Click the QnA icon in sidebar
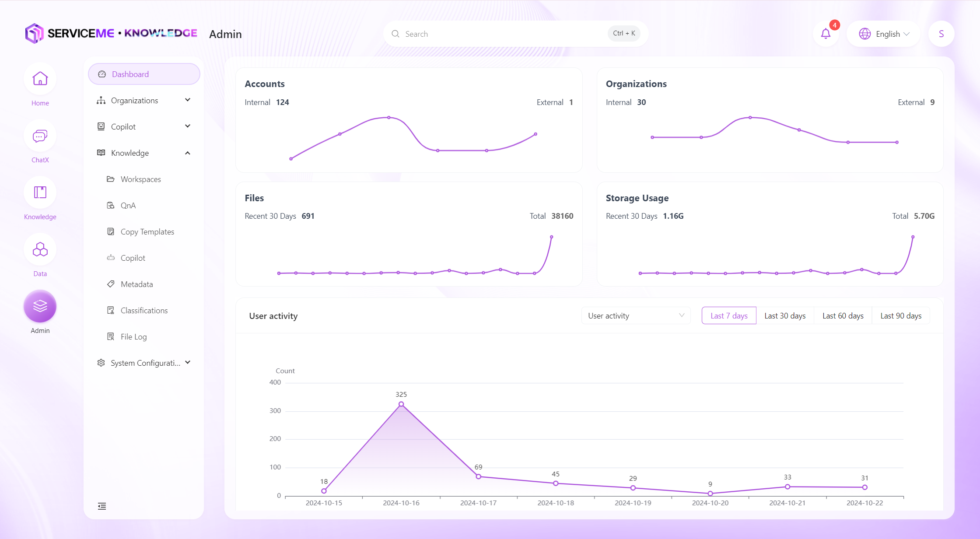Screen dimensions: 980x539 pos(111,206)
